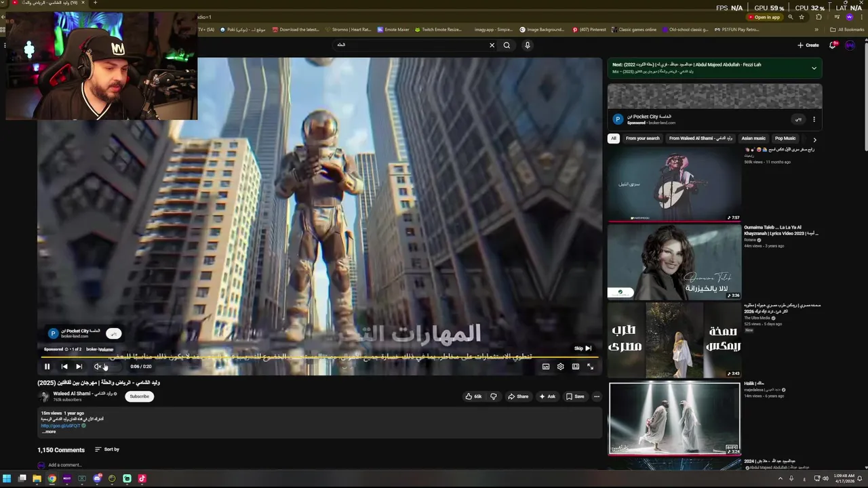This screenshot has height=488, width=868.
Task: Open the player settings gear
Action: pos(561,367)
